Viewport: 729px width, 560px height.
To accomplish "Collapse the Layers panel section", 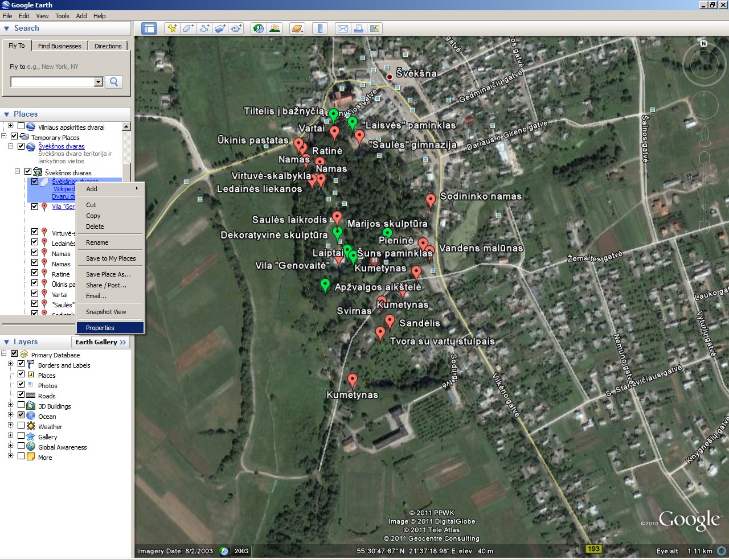I will coord(7,342).
